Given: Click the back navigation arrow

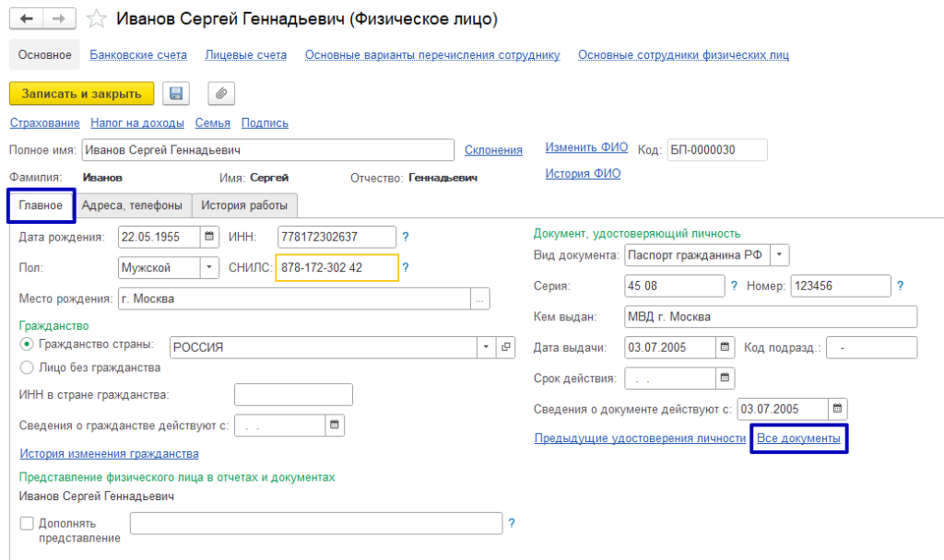Looking at the screenshot, I should pyautogui.click(x=28, y=18).
